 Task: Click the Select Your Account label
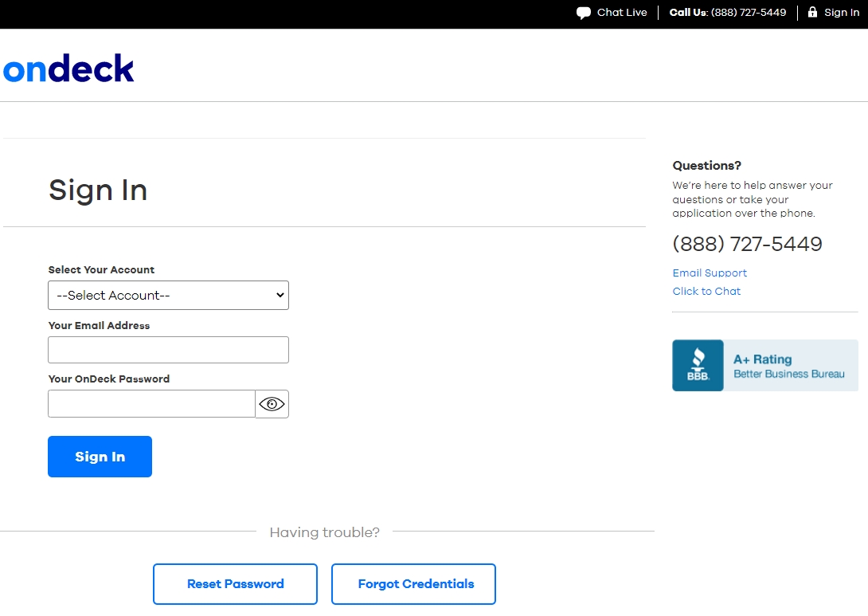[101, 270]
